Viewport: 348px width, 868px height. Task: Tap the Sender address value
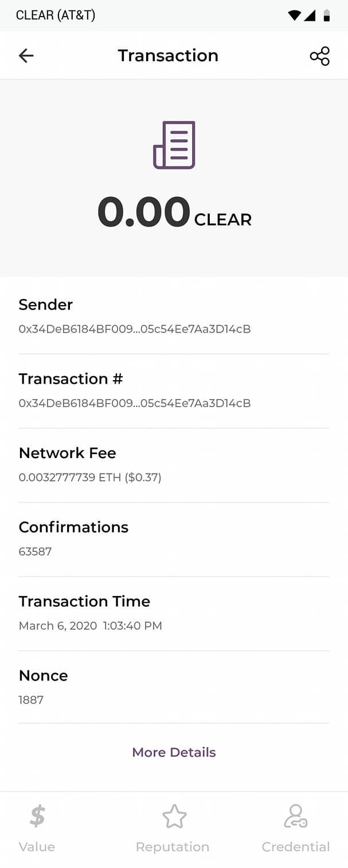135,329
